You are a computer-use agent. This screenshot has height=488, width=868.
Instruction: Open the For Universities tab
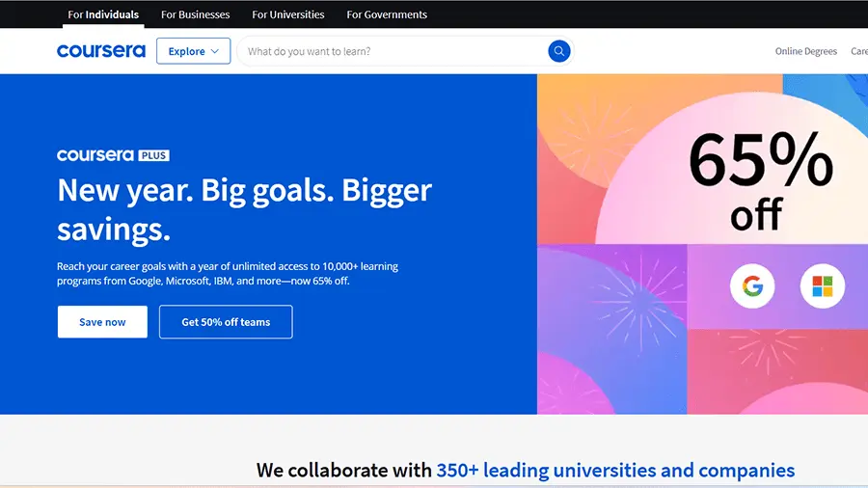click(288, 14)
